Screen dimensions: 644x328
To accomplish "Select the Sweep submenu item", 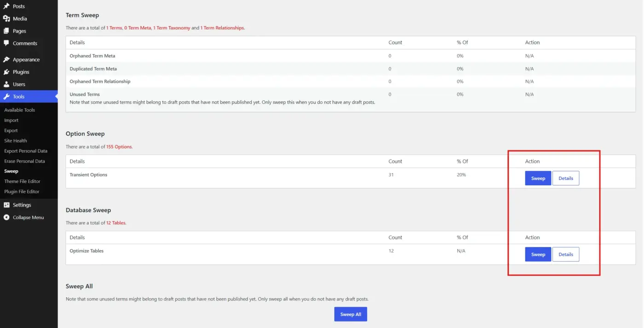I will pyautogui.click(x=11, y=171).
